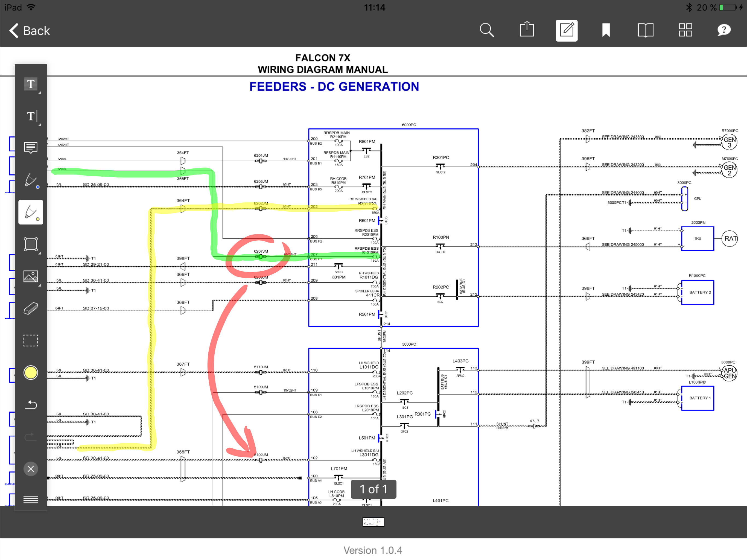Select the comment note tool
Image resolution: width=747 pixels, height=560 pixels.
coord(31,148)
